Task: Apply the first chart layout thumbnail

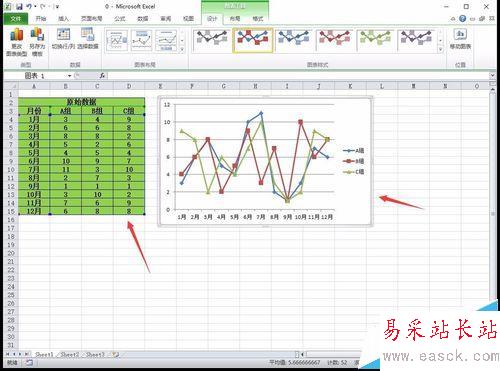Action: coord(117,41)
